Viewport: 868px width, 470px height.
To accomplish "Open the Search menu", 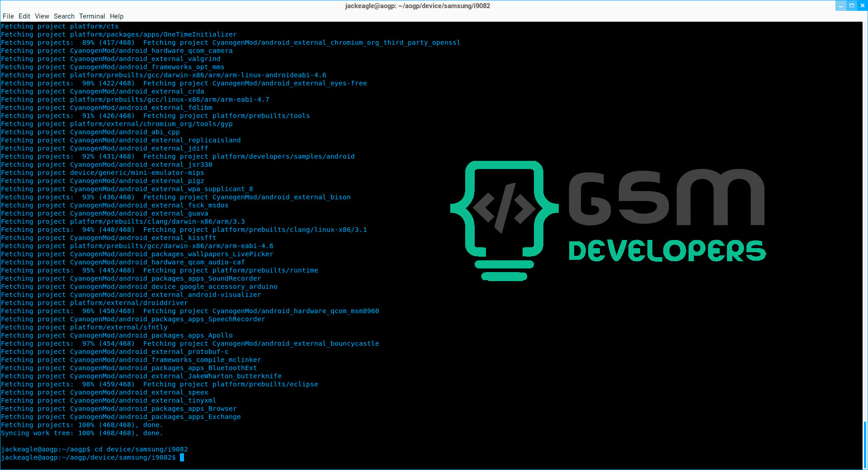I will coord(64,16).
